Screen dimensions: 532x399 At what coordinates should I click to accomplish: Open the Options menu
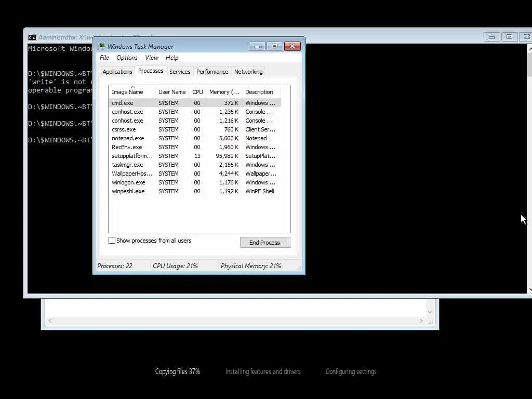(127, 58)
